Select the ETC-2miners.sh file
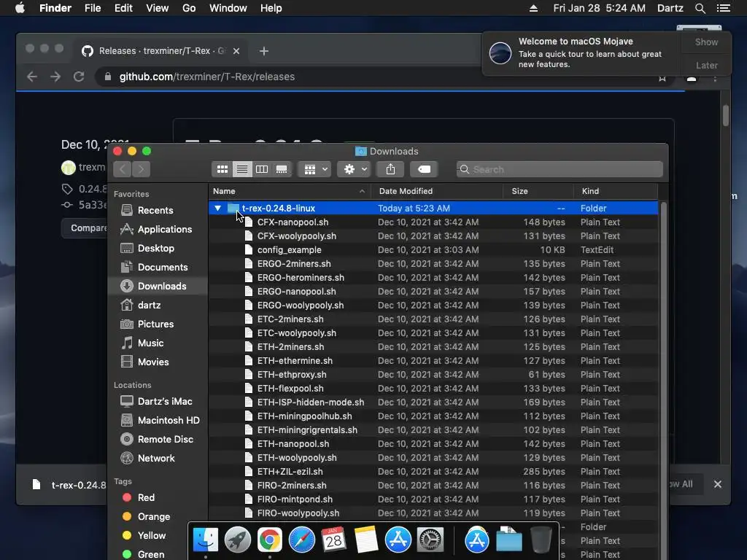 [x=433, y=319]
